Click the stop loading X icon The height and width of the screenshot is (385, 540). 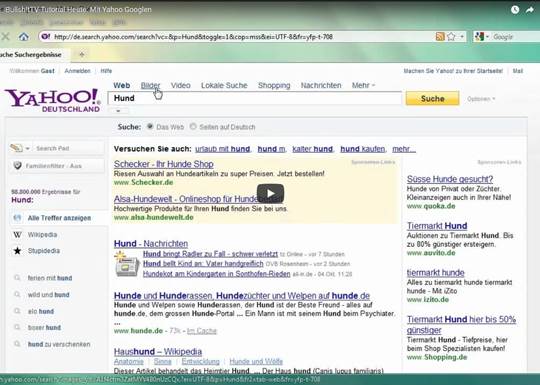point(5,37)
